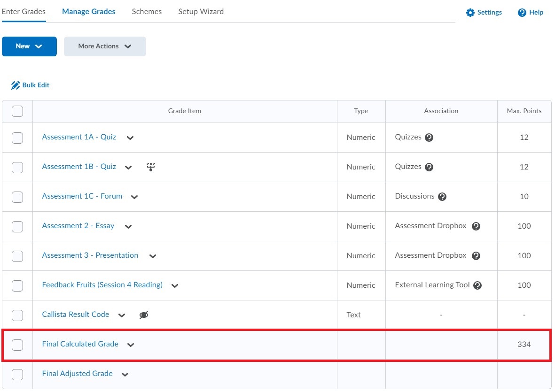
Task: Open the Settings gear icon
Action: click(469, 13)
